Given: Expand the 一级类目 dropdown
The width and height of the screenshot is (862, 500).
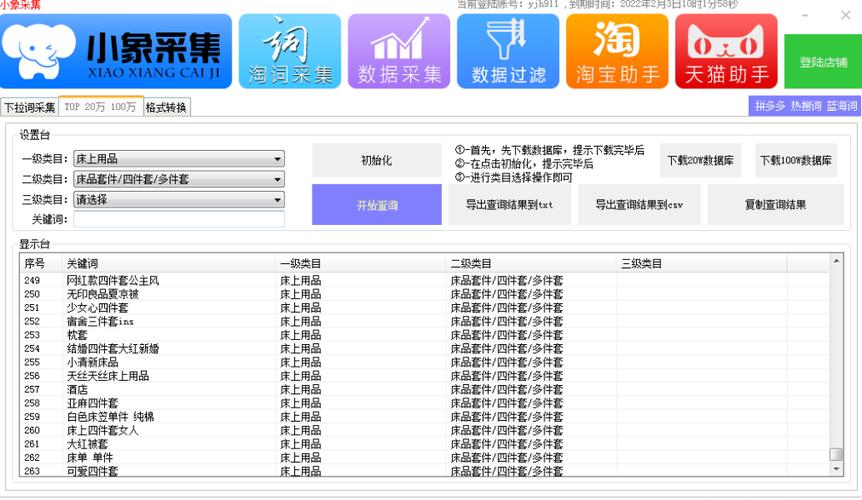Looking at the screenshot, I should coord(179,159).
